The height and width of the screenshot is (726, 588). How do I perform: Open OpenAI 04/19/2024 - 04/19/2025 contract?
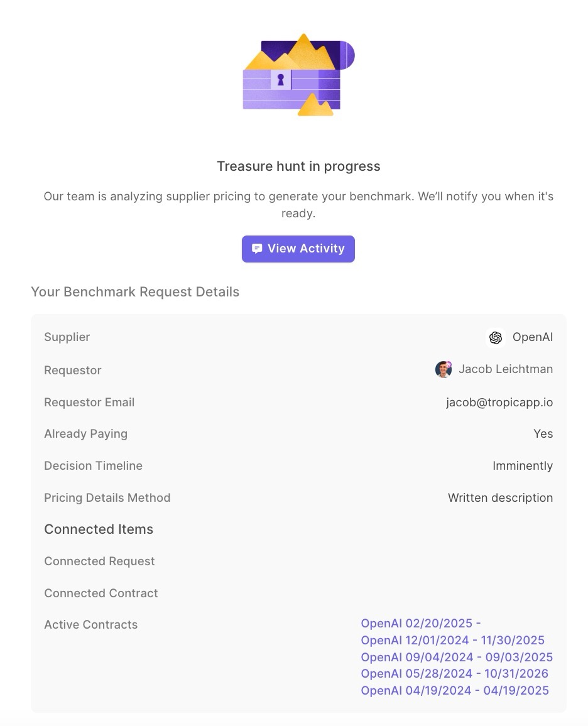455,690
